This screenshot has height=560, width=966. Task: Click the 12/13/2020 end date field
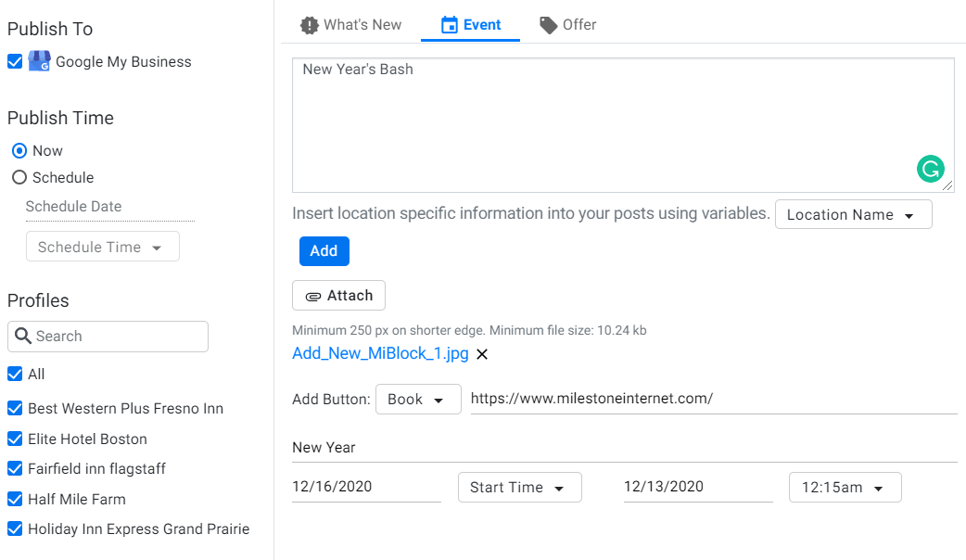point(698,488)
